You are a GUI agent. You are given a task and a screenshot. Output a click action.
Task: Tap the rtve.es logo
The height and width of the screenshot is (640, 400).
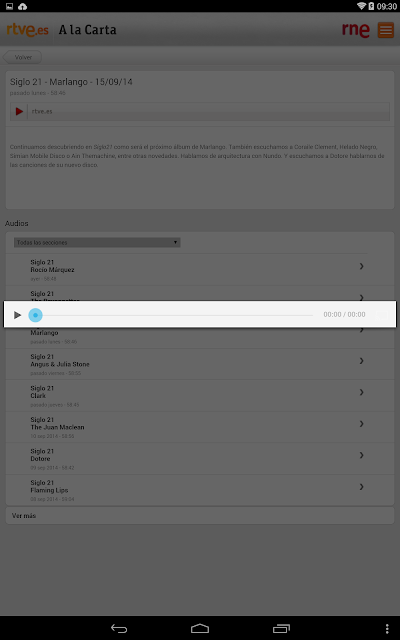27,30
